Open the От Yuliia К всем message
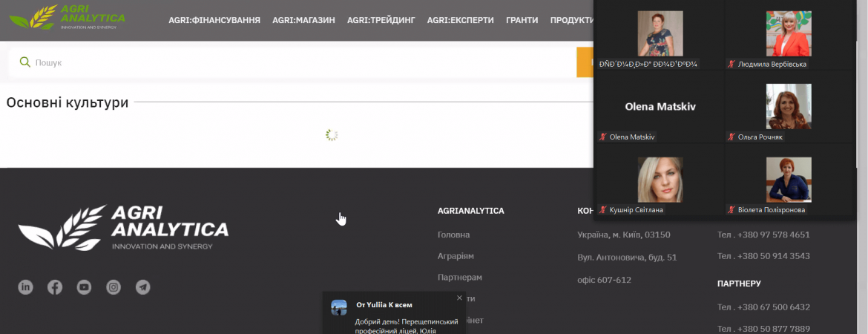Screen dimensions: 868x334 point(394,313)
